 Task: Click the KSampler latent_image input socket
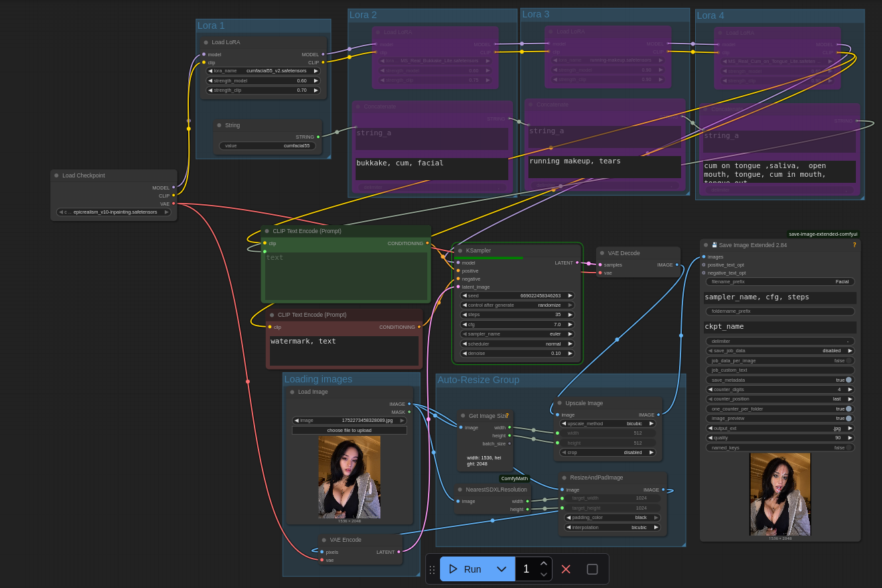point(458,287)
